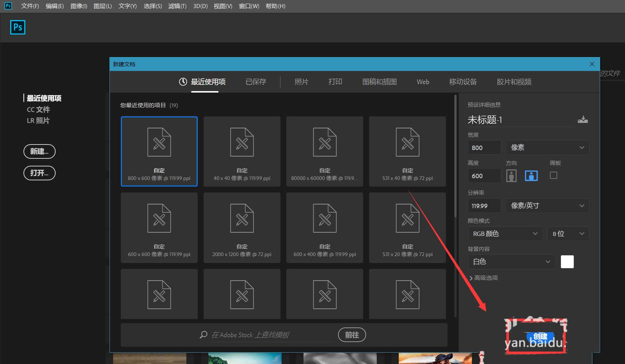Select landscape orientation icon
This screenshot has height=364, width=625.
pyautogui.click(x=531, y=176)
